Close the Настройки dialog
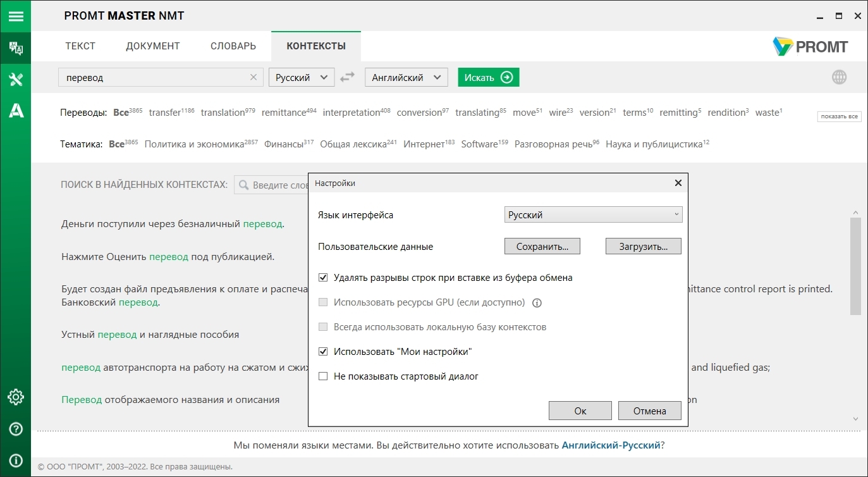This screenshot has width=868, height=477. point(678,183)
